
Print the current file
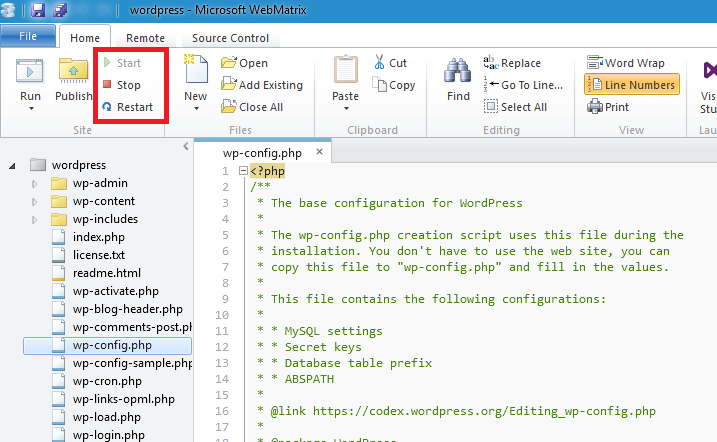click(608, 107)
